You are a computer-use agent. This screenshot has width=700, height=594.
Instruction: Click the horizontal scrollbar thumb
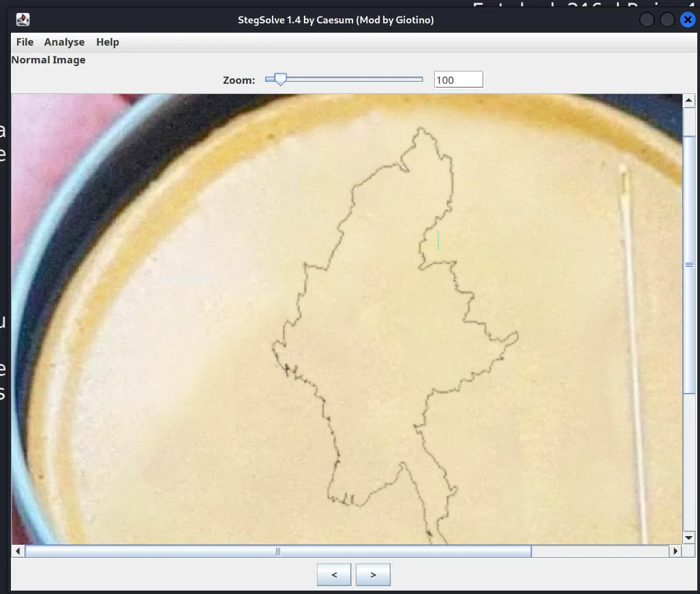[x=278, y=552]
